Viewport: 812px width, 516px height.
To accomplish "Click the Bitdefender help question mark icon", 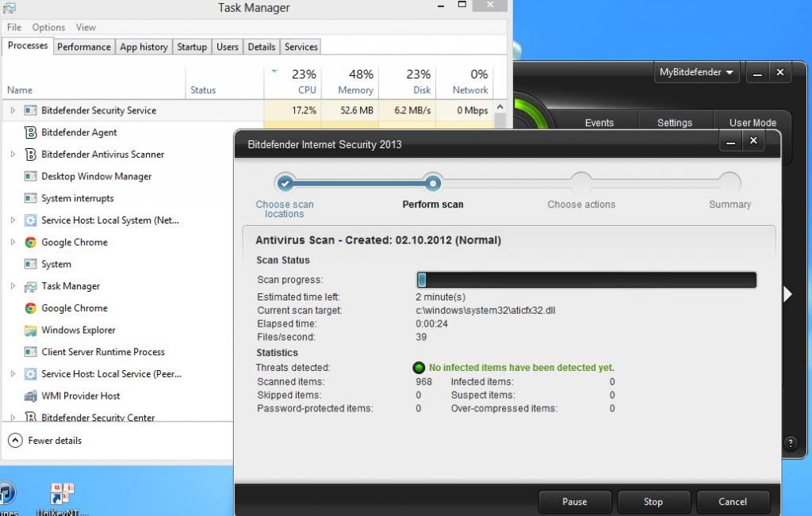I will (x=790, y=444).
